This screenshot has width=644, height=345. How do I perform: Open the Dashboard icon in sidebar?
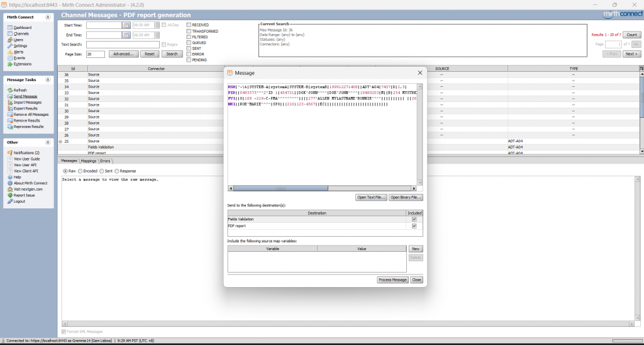point(10,28)
